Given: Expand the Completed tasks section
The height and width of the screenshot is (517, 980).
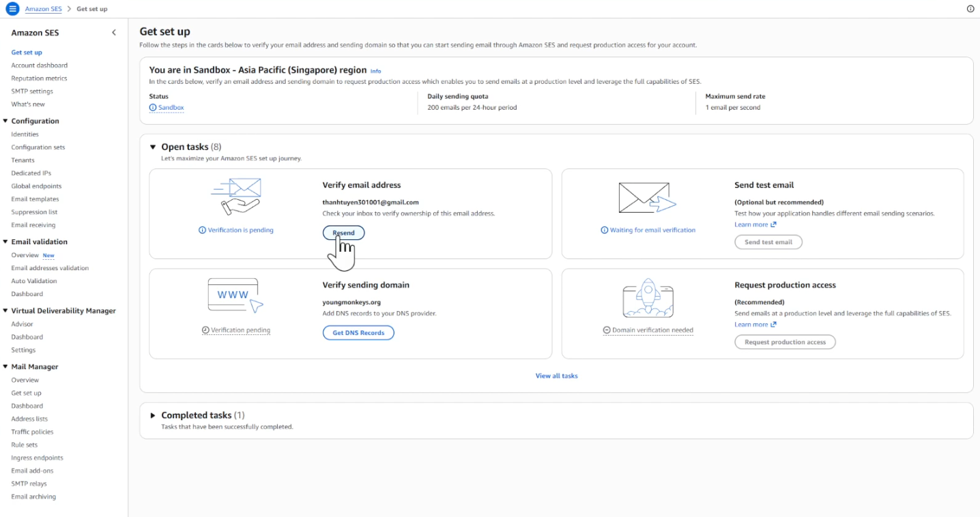Looking at the screenshot, I should coord(153,415).
